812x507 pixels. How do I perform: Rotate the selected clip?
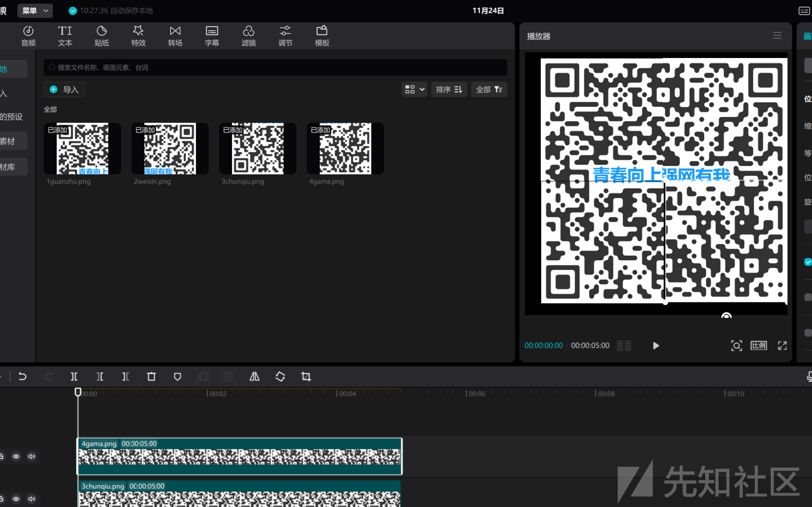click(x=280, y=377)
